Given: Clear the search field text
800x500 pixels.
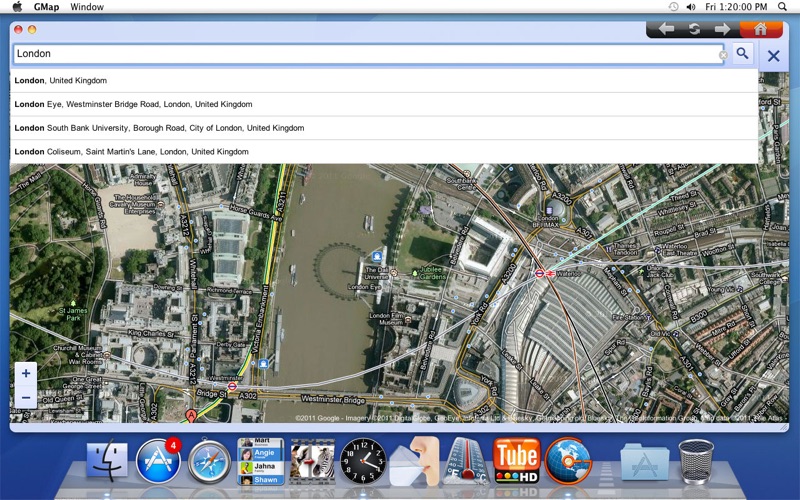Looking at the screenshot, I should tap(723, 55).
